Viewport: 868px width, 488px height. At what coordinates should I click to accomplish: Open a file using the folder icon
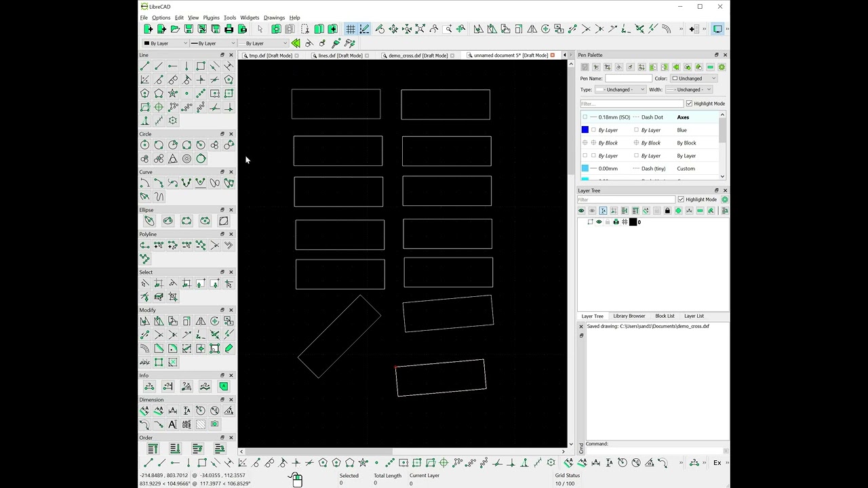pyautogui.click(x=175, y=29)
